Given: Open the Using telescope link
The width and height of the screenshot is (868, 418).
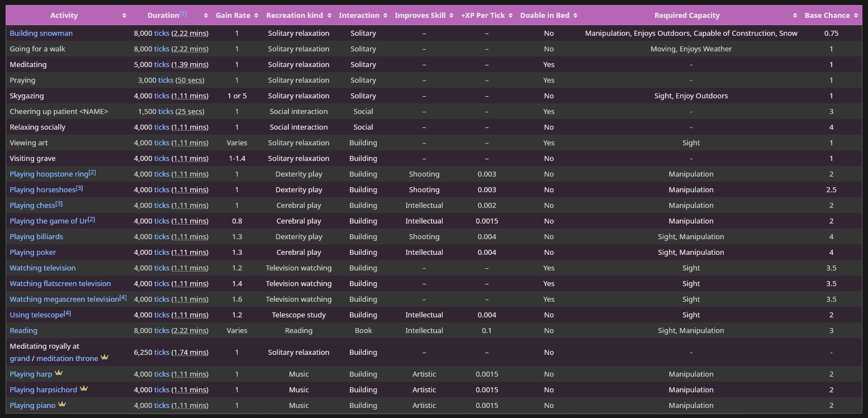Looking at the screenshot, I should [37, 315].
